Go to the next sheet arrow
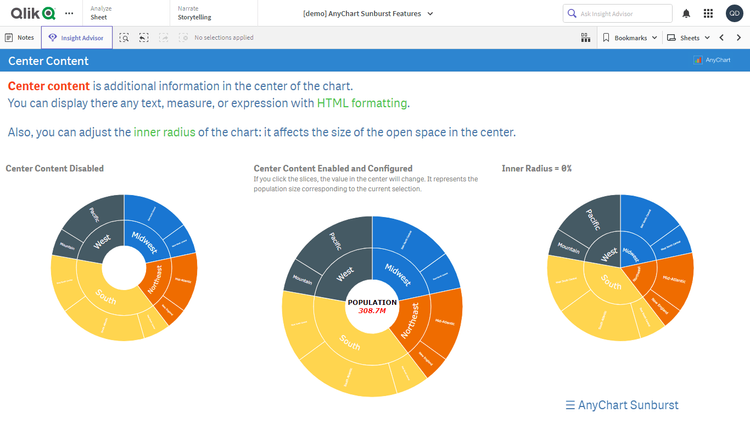 (739, 37)
